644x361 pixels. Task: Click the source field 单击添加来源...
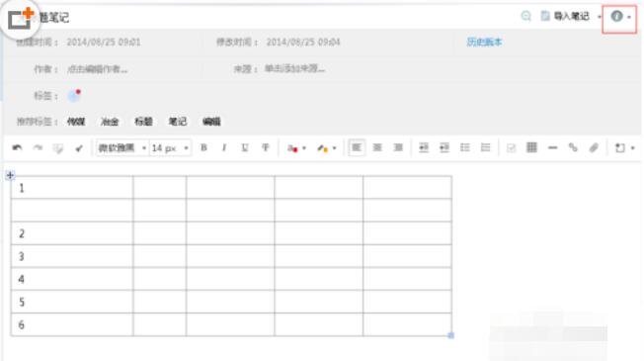295,68
